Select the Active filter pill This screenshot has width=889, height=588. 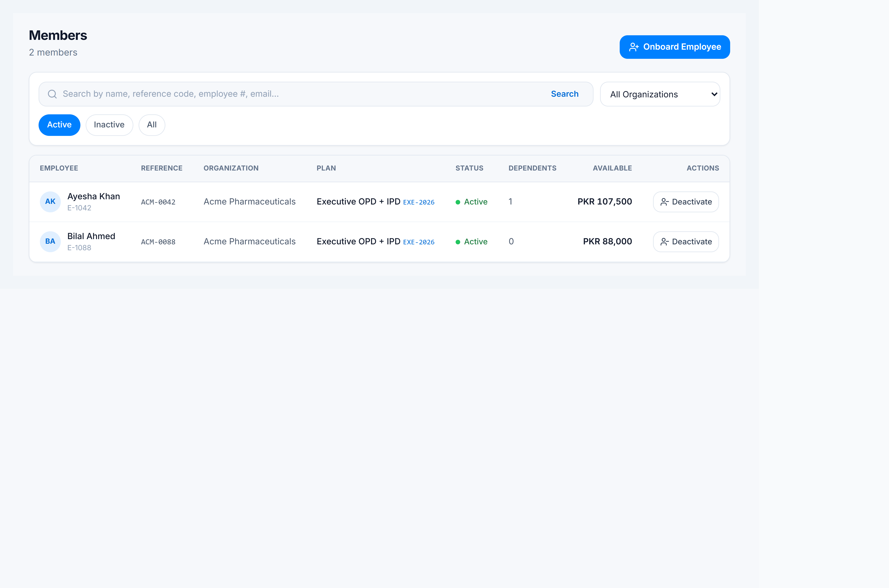pyautogui.click(x=59, y=125)
